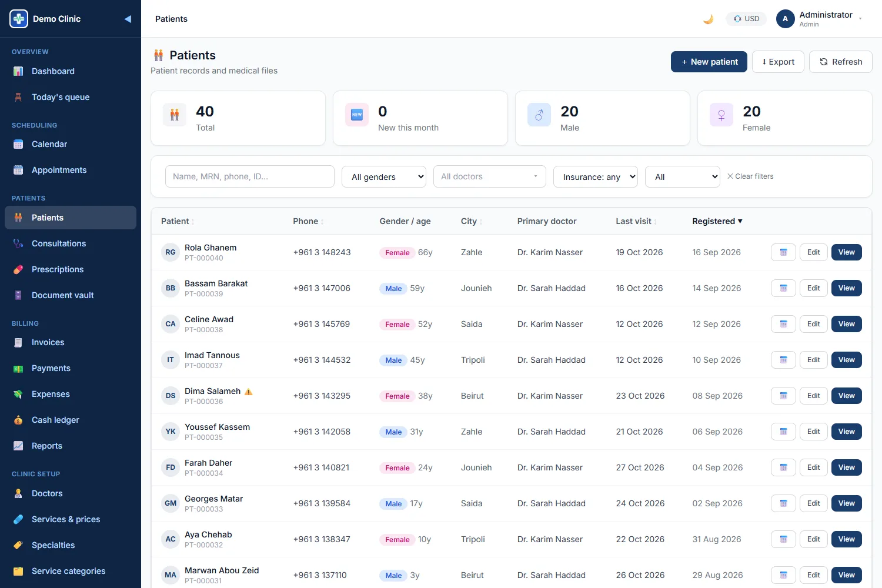Click calendar icon for Youssef Kassem
The height and width of the screenshot is (588, 882).
[x=783, y=432]
